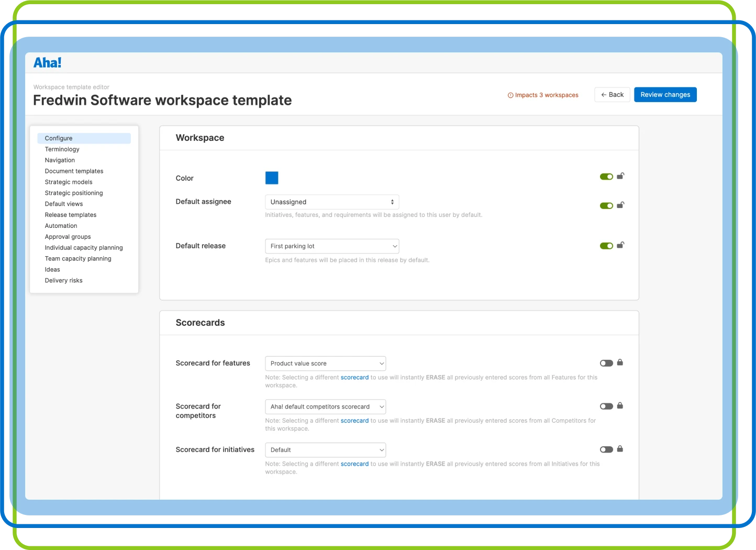Expand Aha! default competitors scorecard dropdown
Image resolution: width=756 pixels, height=550 pixels.
click(326, 406)
